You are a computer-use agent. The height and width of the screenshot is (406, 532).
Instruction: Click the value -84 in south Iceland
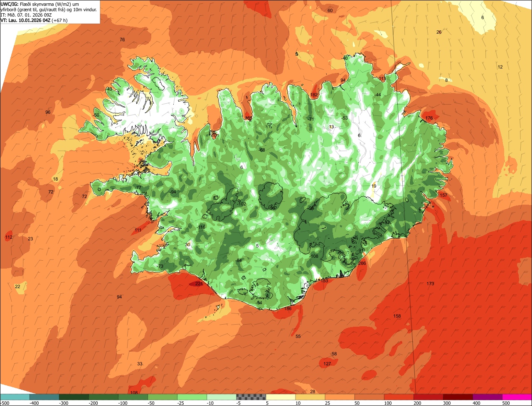(238, 260)
